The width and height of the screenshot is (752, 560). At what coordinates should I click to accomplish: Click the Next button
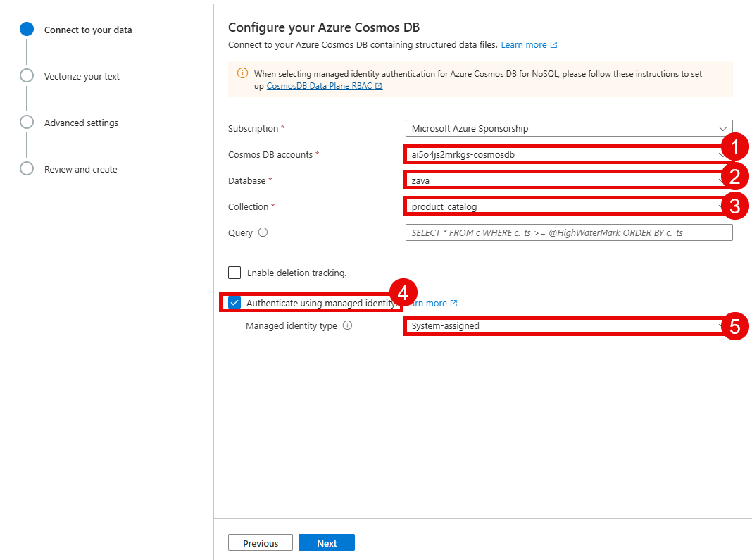tap(326, 542)
